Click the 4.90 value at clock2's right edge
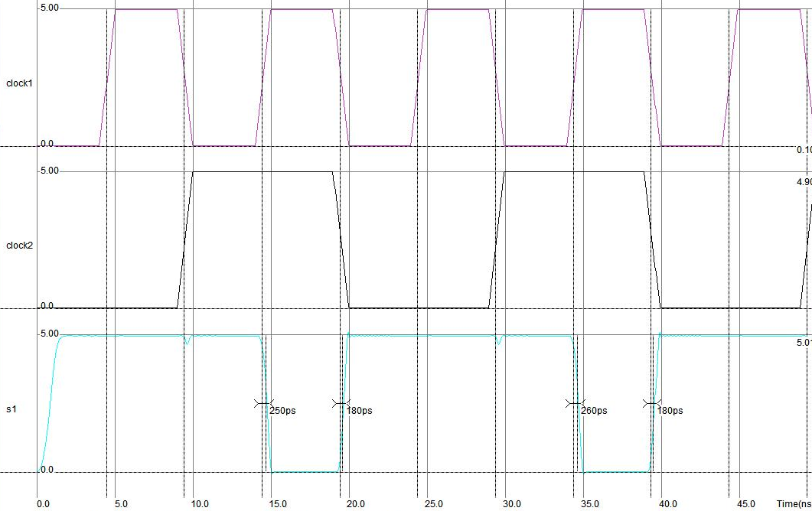 [804, 182]
